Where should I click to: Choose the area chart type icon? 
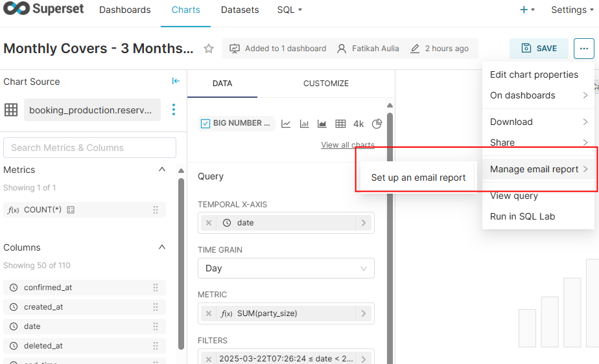[322, 124]
